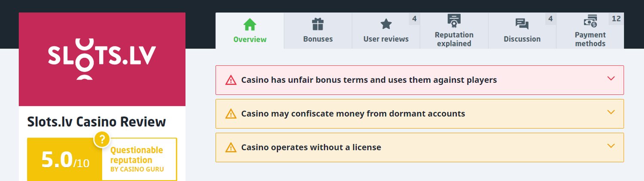This screenshot has height=181, width=644.
Task: Click the certificate Reputation explained icon
Action: click(454, 20)
